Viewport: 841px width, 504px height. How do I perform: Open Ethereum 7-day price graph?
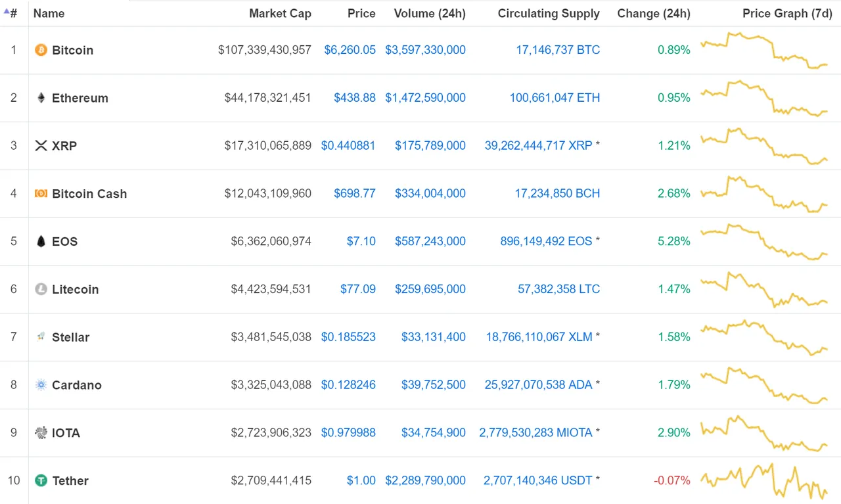(x=765, y=98)
